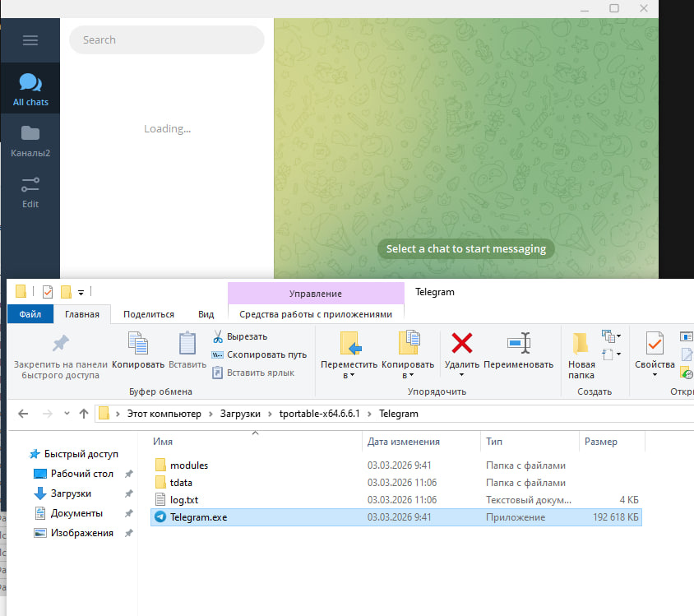Click Загрузки in the address breadcrumb

(240, 414)
